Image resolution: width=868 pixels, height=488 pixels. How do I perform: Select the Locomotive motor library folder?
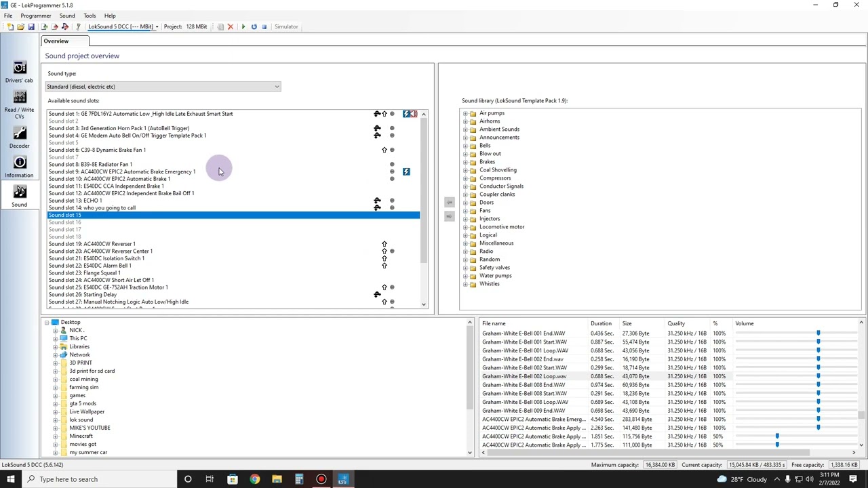(x=502, y=227)
